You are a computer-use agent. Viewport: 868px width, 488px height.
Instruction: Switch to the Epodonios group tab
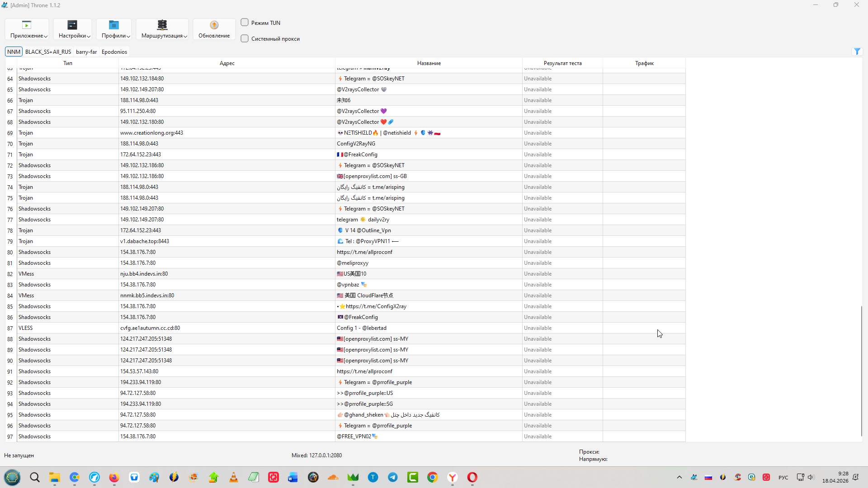tap(114, 52)
